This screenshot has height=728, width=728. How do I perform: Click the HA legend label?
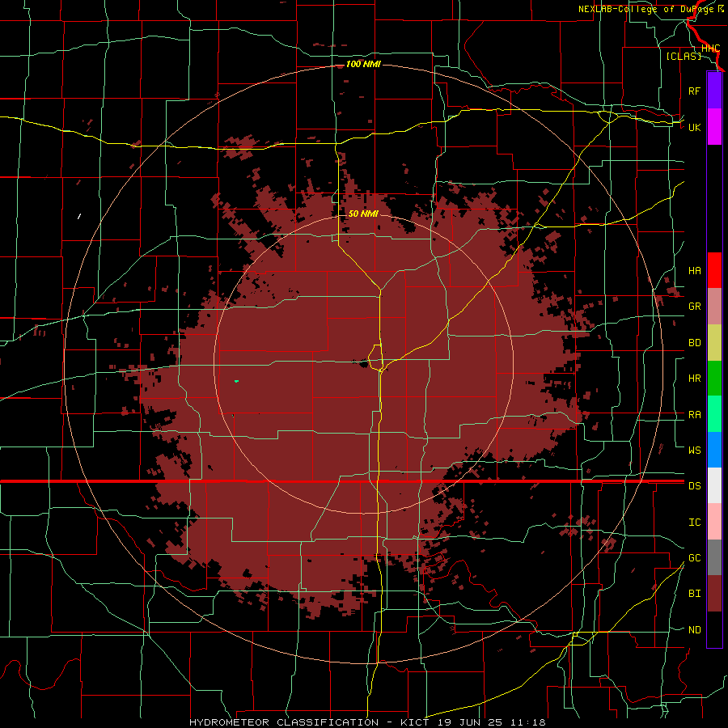695,271
